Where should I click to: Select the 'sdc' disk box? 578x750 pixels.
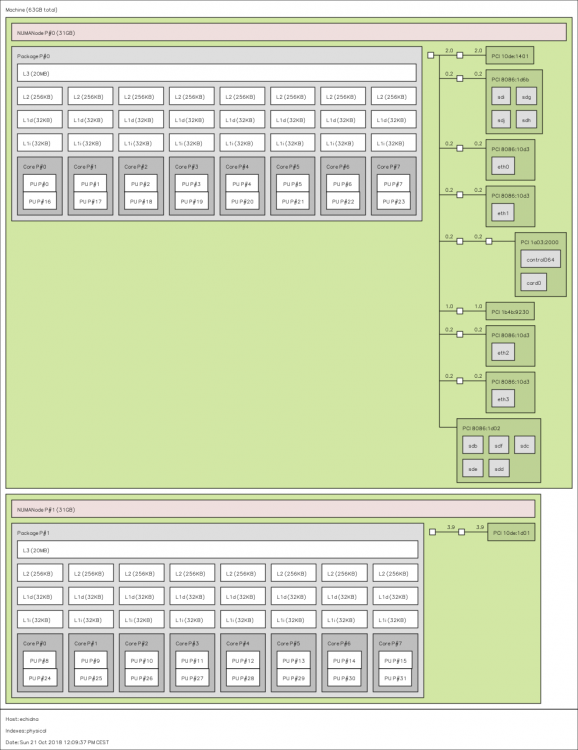pos(524,445)
